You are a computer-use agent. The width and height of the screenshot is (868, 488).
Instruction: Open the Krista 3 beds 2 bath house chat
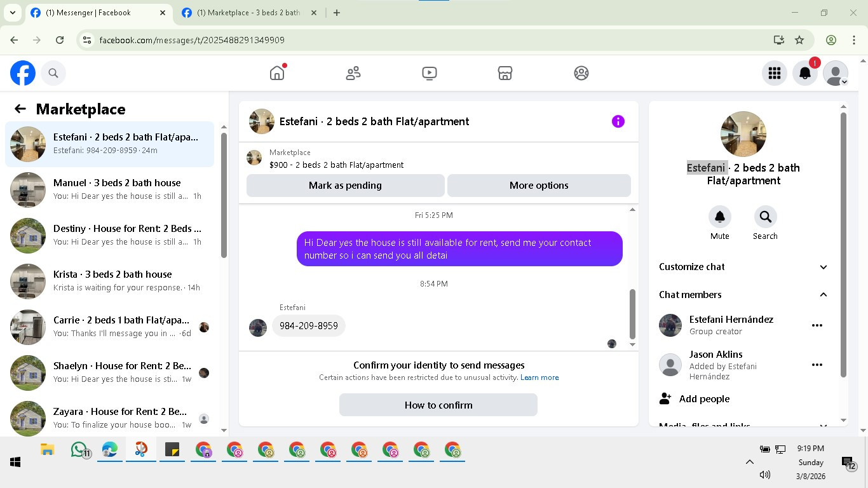(110, 281)
